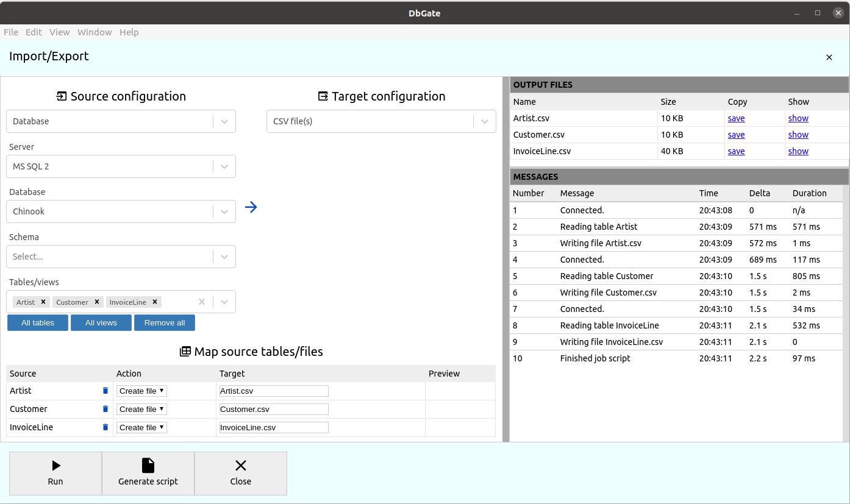Remove the InvoiceLine tag from Tables/views

click(155, 302)
